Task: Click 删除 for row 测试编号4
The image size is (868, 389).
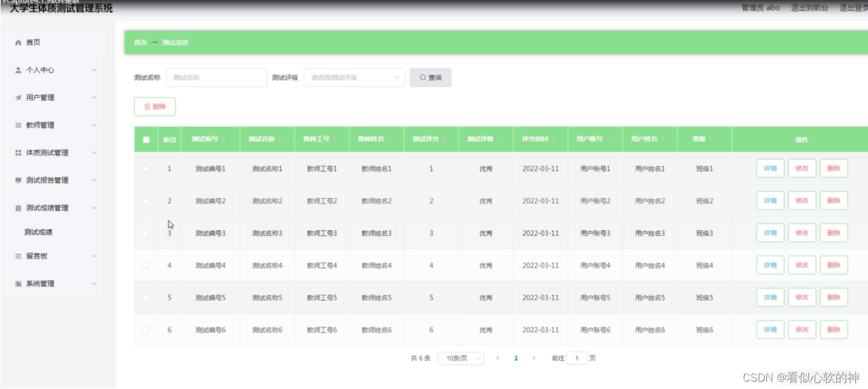Action: [833, 265]
